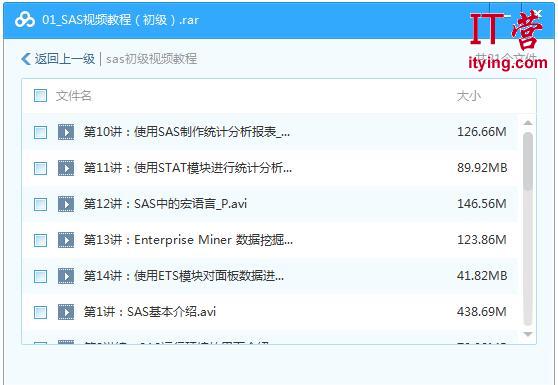Toggle the select-all checkbox beside 文件名
The width and height of the screenshot is (558, 385).
coord(40,96)
